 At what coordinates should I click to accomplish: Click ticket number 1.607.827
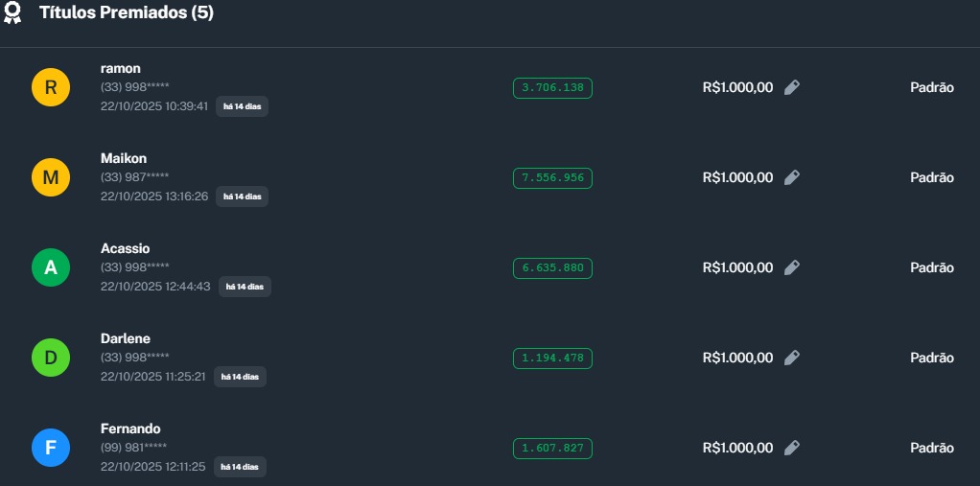pyautogui.click(x=552, y=448)
